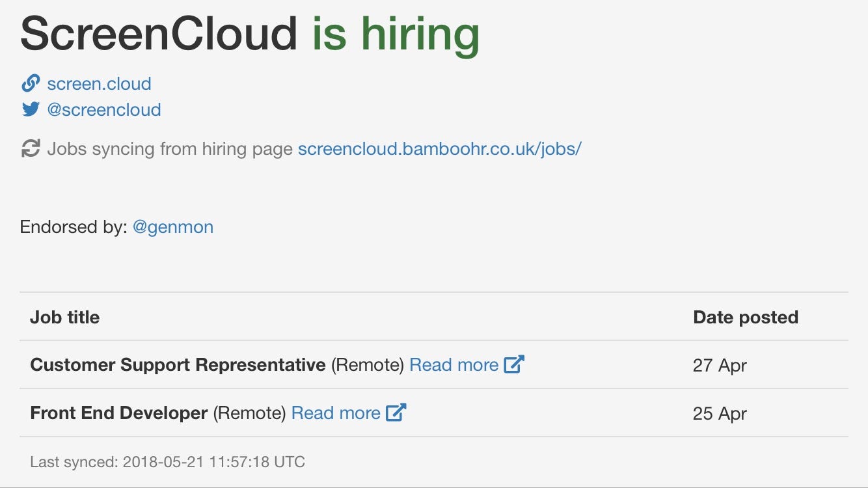The height and width of the screenshot is (488, 868).
Task: Click the 'Jobs syncing from hiring page' text
Action: point(170,149)
